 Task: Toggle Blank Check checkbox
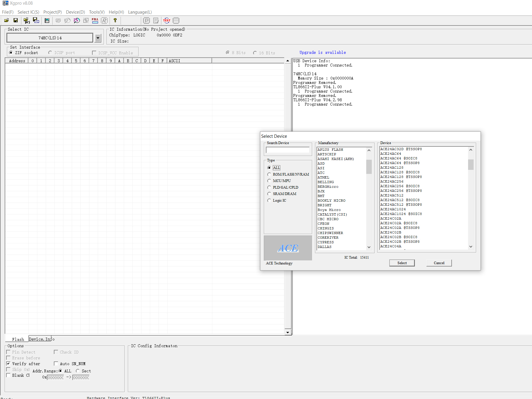point(8,375)
